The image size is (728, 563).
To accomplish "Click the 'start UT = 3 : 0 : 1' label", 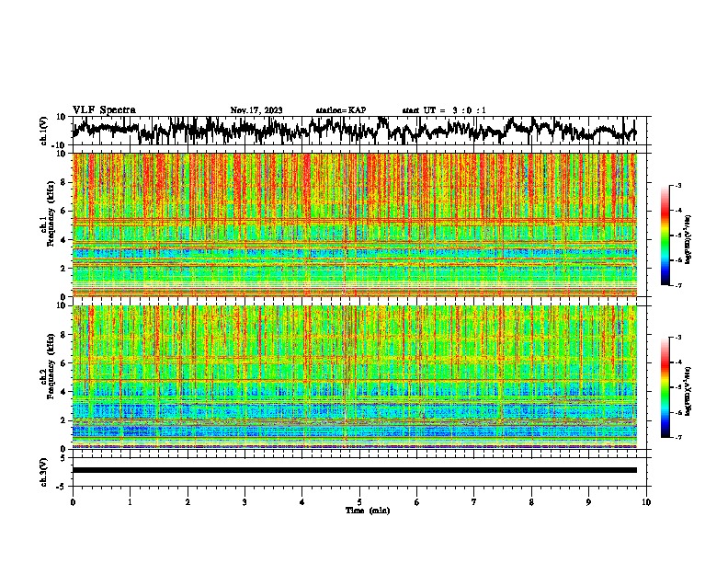I will (444, 110).
